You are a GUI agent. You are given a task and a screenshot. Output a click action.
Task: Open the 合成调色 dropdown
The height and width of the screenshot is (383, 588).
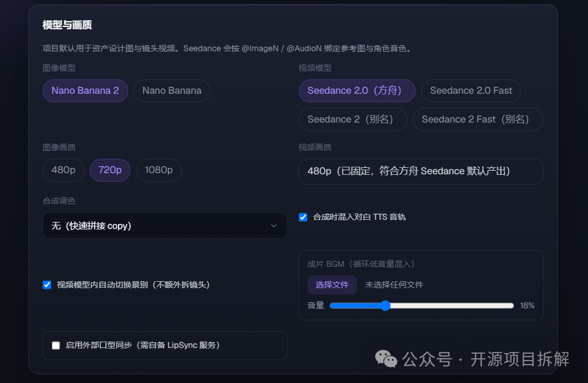pos(164,225)
